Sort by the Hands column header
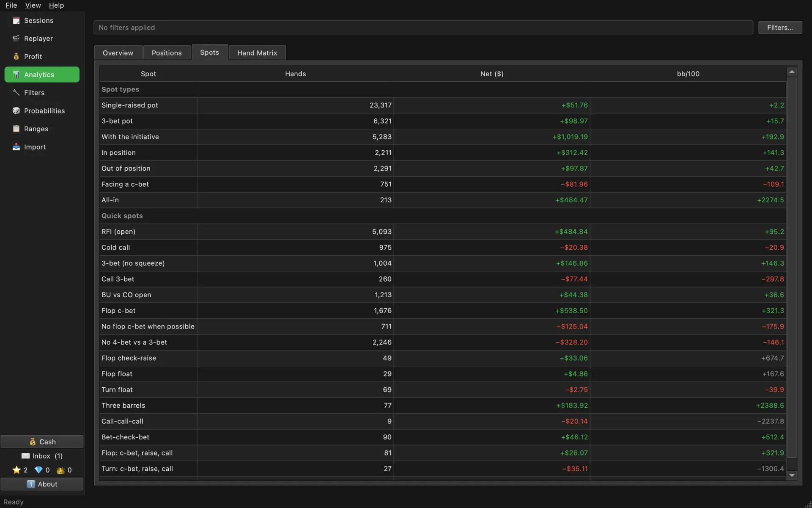812x508 pixels. pos(295,74)
